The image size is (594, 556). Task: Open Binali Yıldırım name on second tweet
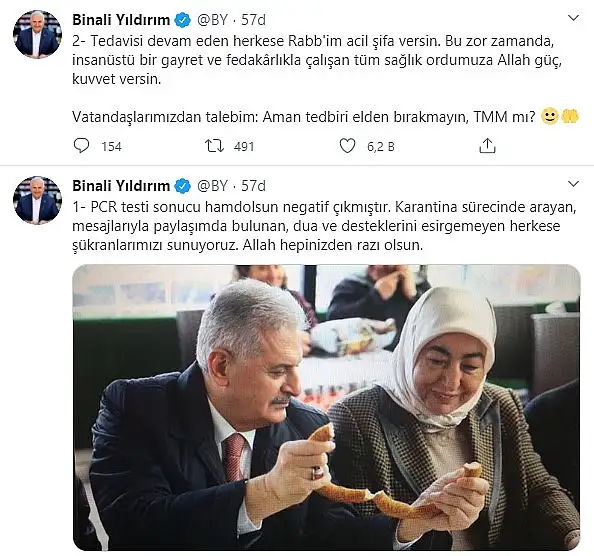[121, 186]
